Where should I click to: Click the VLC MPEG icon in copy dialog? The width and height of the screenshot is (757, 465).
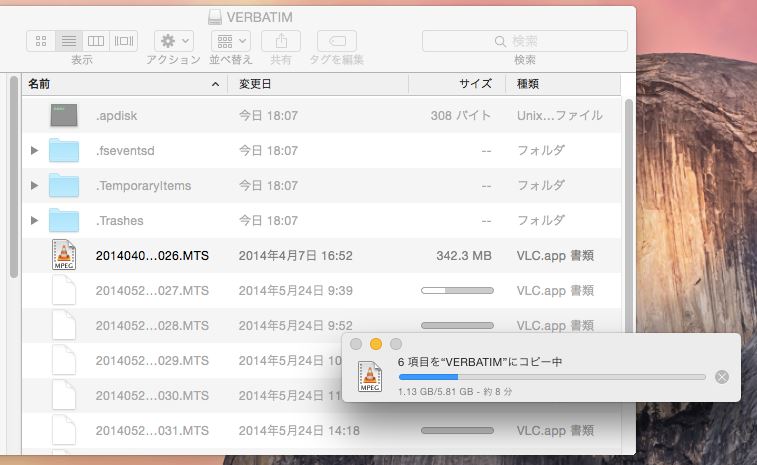coord(370,376)
